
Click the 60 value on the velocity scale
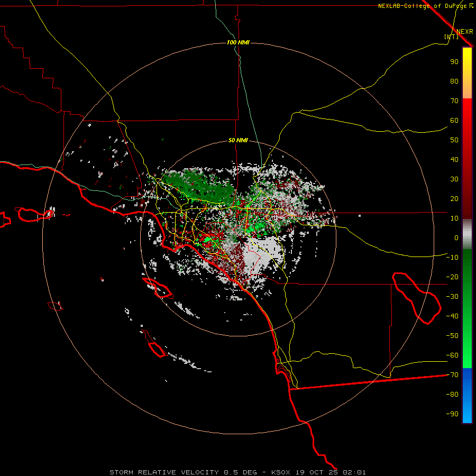click(x=454, y=120)
